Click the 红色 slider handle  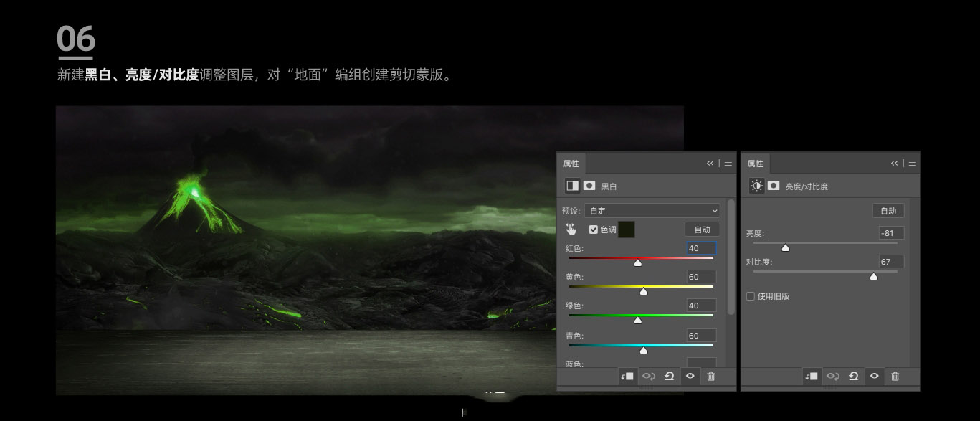click(637, 262)
